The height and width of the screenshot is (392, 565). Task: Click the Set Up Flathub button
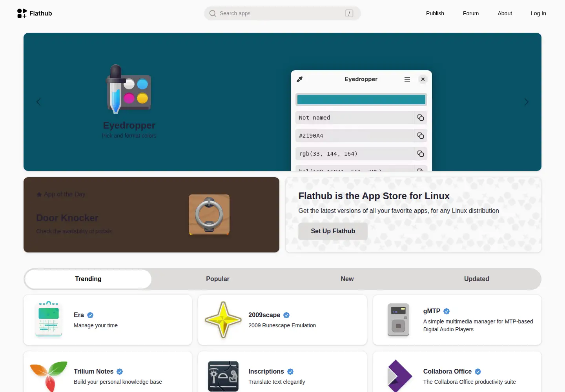[333, 231]
